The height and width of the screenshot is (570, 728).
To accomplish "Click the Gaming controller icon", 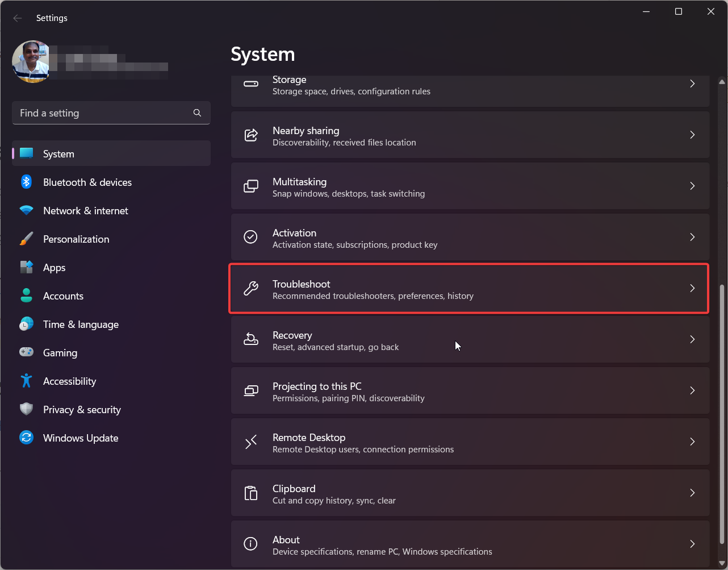I will pyautogui.click(x=27, y=352).
